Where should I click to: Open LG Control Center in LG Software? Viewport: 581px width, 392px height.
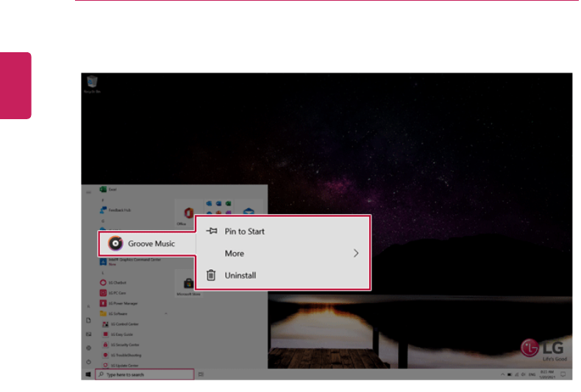coord(121,324)
